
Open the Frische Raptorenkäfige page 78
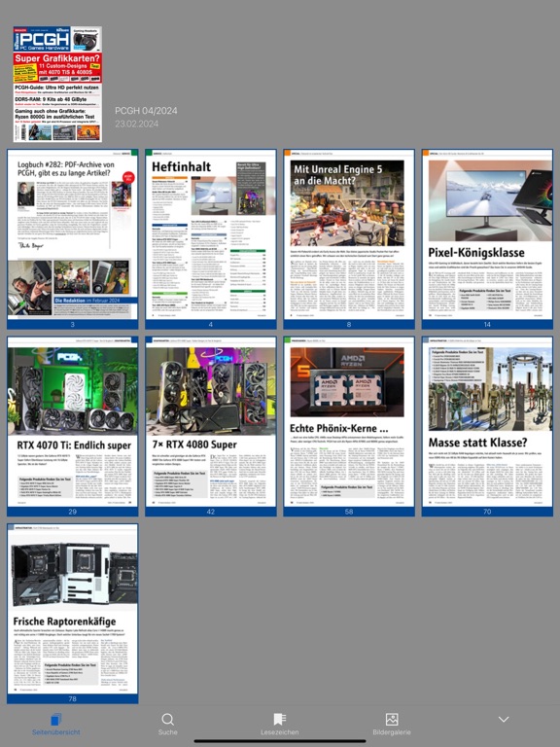coord(72,614)
